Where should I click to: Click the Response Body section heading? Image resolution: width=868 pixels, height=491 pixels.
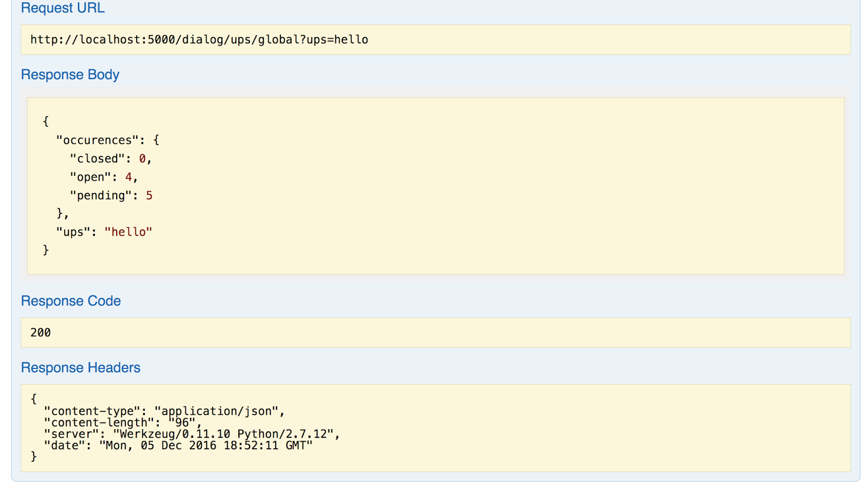[70, 74]
